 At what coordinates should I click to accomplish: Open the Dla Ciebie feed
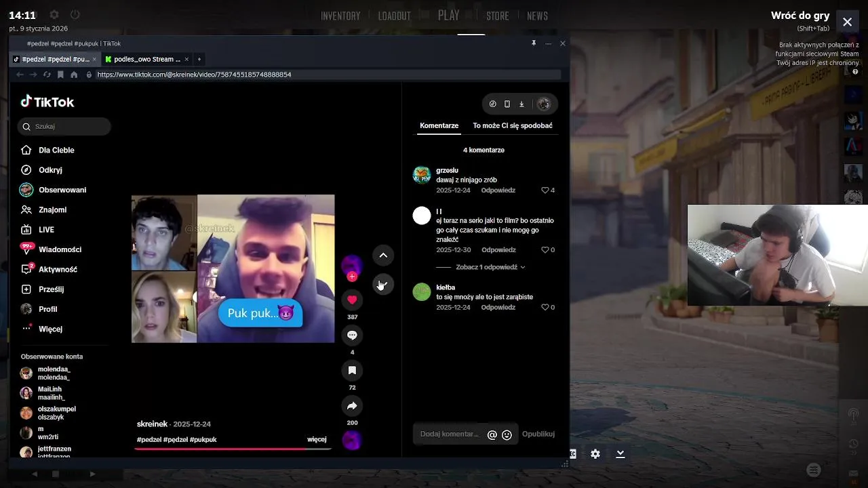pos(47,150)
